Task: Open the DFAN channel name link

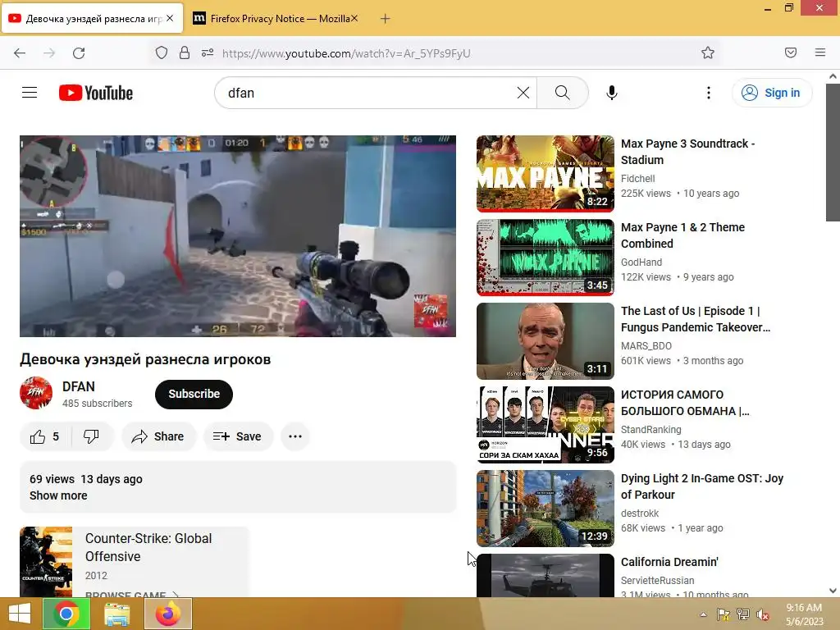Action: pyautogui.click(x=79, y=386)
